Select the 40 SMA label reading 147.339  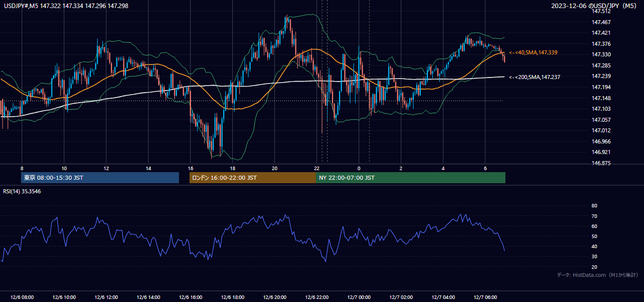[x=533, y=52]
